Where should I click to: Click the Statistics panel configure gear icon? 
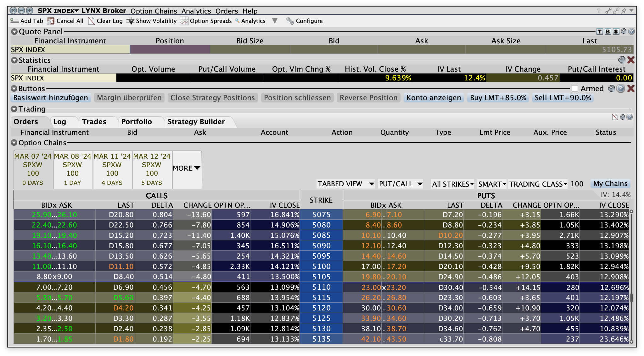(x=622, y=60)
